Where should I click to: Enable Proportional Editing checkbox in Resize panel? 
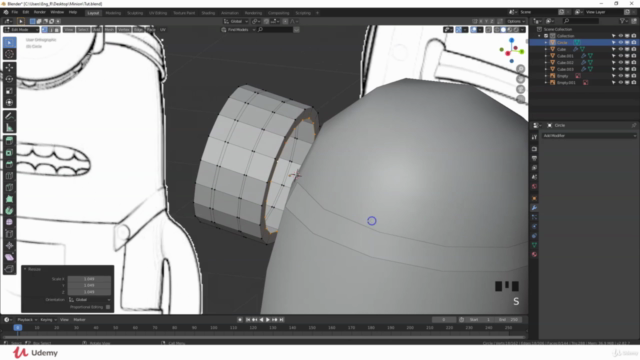click(x=108, y=307)
